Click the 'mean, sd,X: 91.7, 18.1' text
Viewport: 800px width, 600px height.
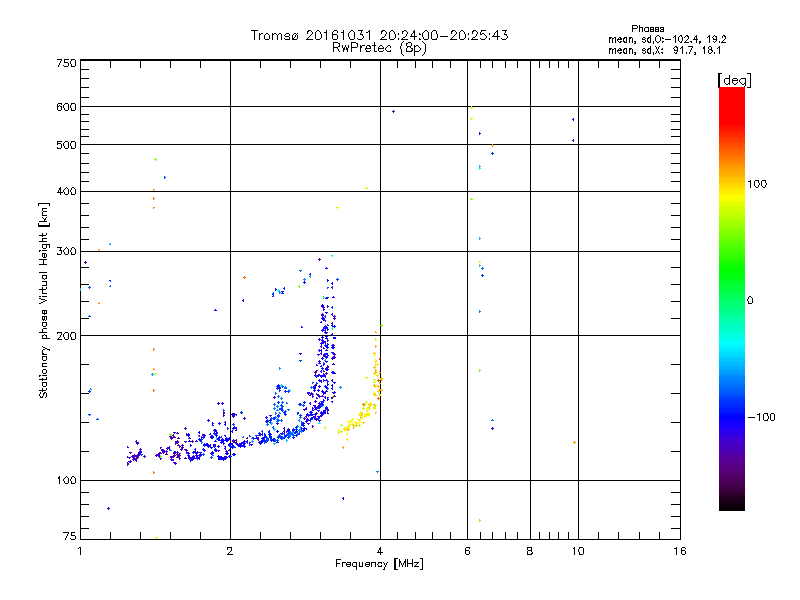[665, 50]
